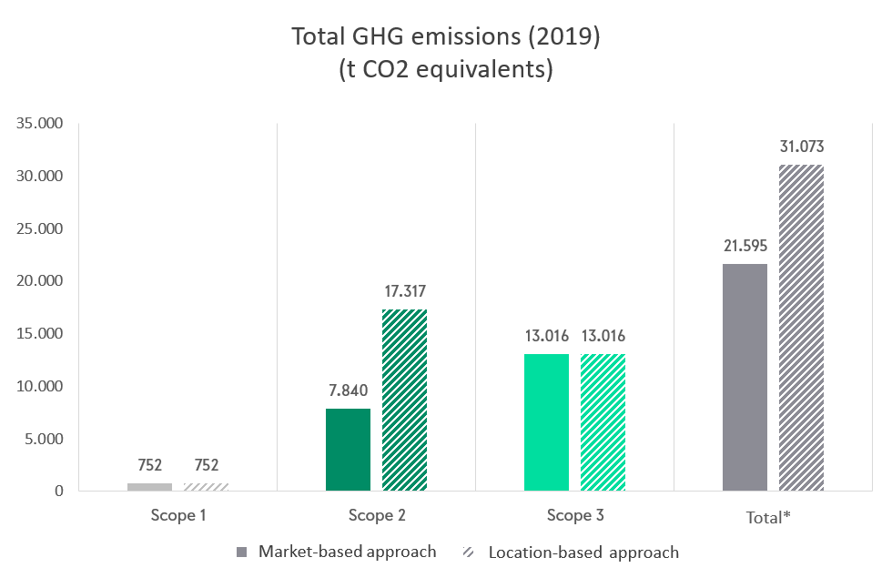The image size is (892, 588).
Task: Click the hatched Location-based legend swatch
Action: 471,553
